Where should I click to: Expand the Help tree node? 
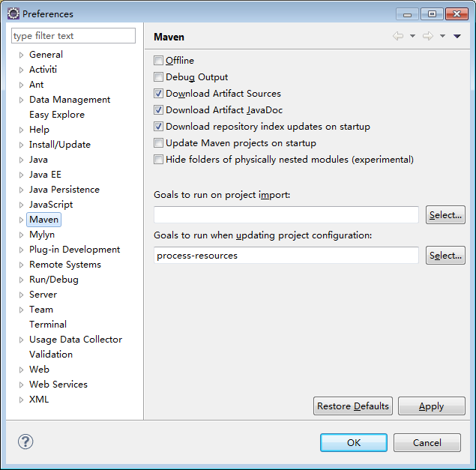click(x=21, y=130)
